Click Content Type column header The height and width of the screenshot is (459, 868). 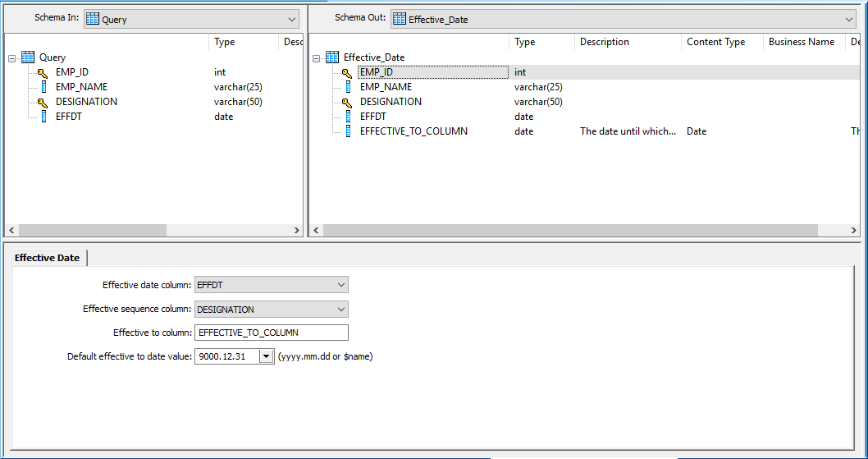tap(722, 42)
